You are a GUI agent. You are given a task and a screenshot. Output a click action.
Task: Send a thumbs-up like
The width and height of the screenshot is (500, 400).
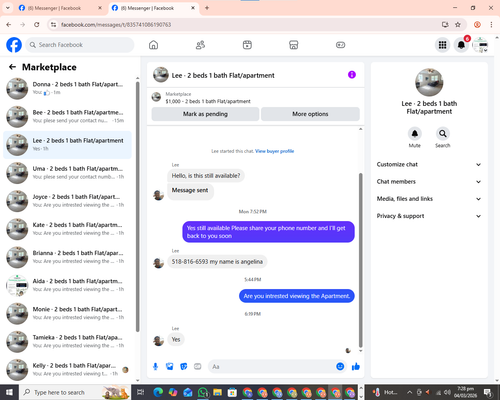point(356,367)
